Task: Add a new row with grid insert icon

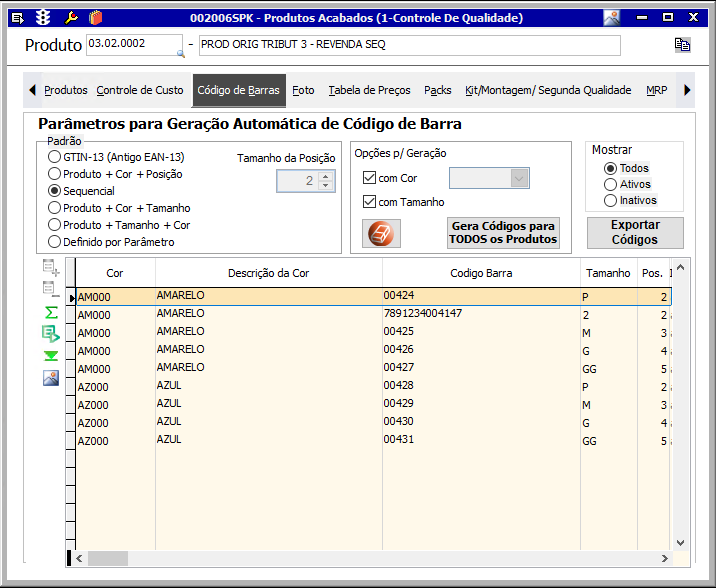Action: (x=51, y=268)
